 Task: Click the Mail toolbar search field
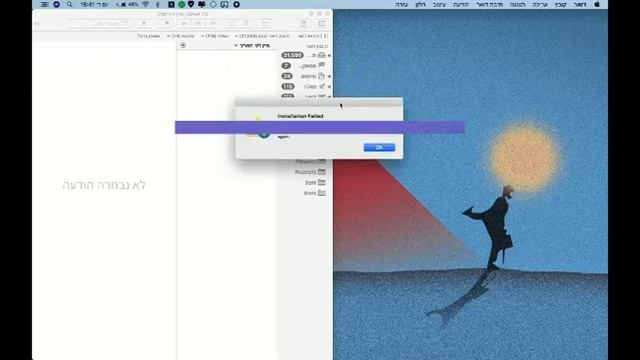point(99,24)
